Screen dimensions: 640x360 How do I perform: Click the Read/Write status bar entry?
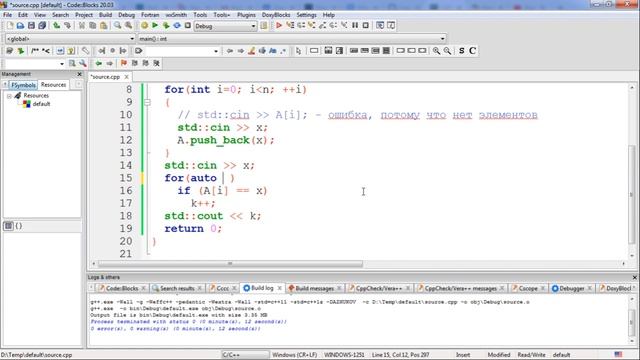tap(531, 355)
